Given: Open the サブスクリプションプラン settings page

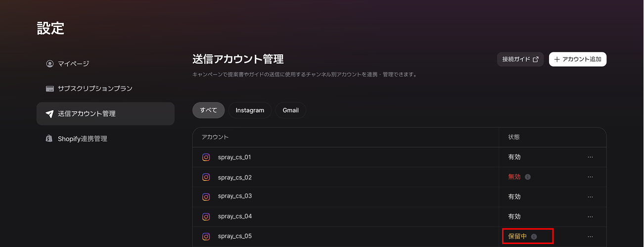Looking at the screenshot, I should click(94, 88).
